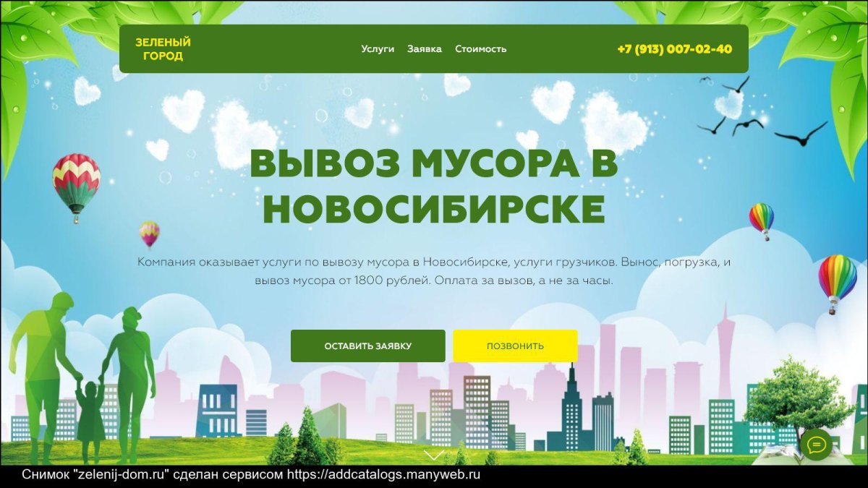Click the downward scroll arrow below the buttons
The height and width of the screenshot is (488, 868).
click(433, 455)
